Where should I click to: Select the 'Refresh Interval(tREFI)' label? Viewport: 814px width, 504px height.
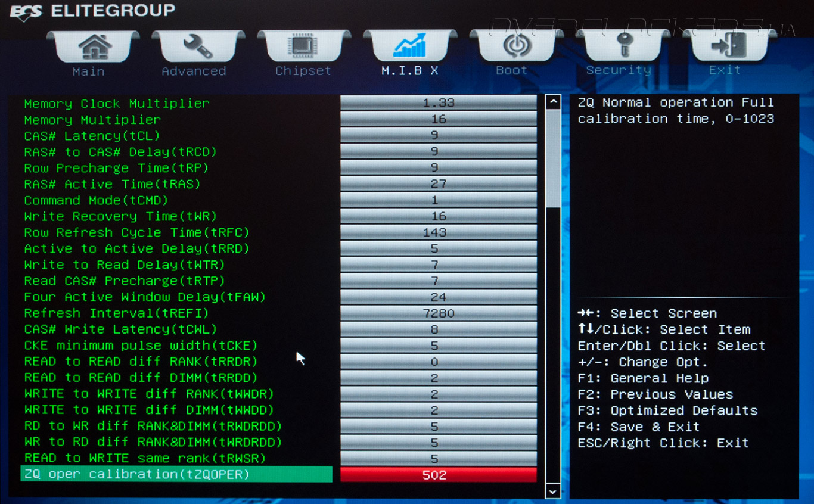[x=116, y=313]
